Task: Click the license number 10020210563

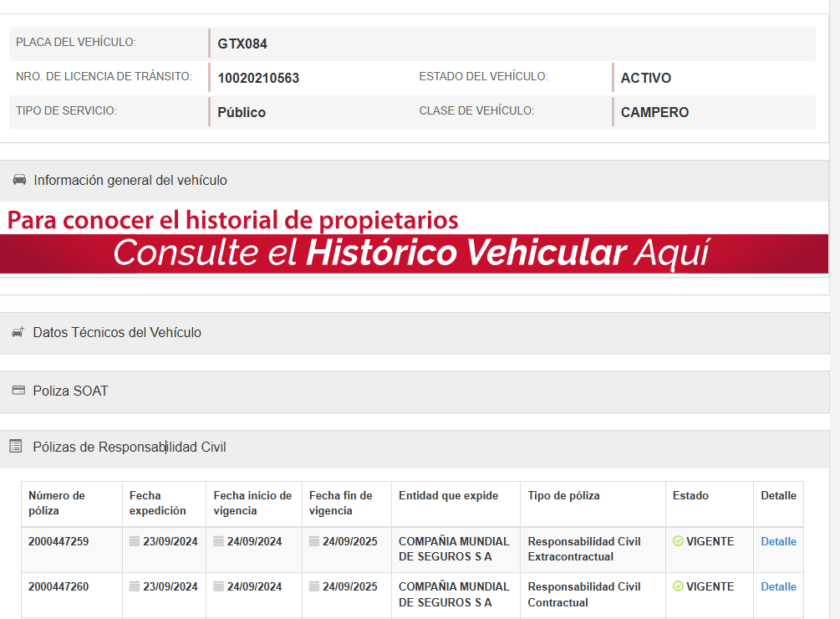Action: point(258,78)
